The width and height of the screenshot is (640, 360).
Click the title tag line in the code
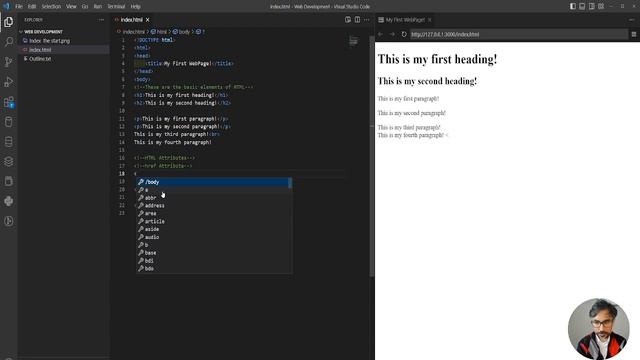(x=184, y=64)
